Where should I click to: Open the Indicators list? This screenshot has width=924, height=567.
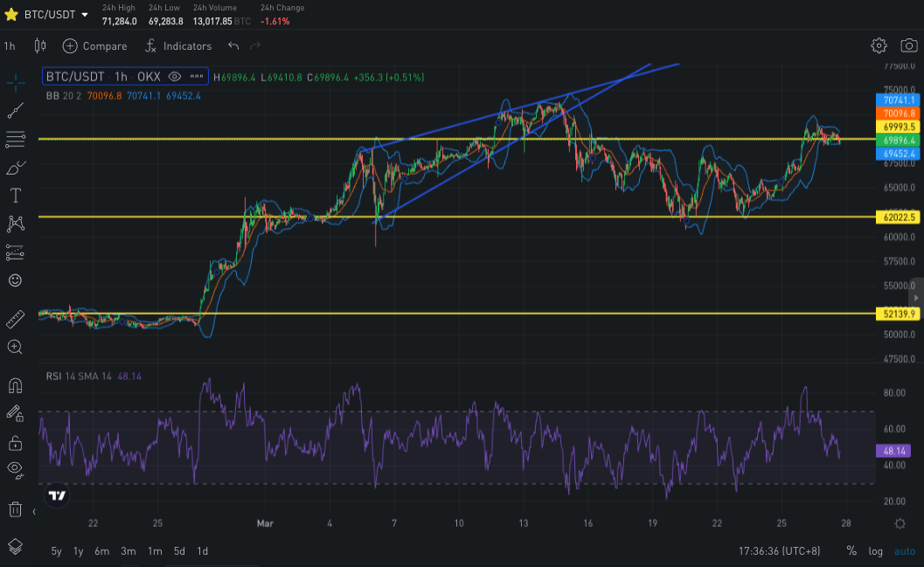coord(178,45)
